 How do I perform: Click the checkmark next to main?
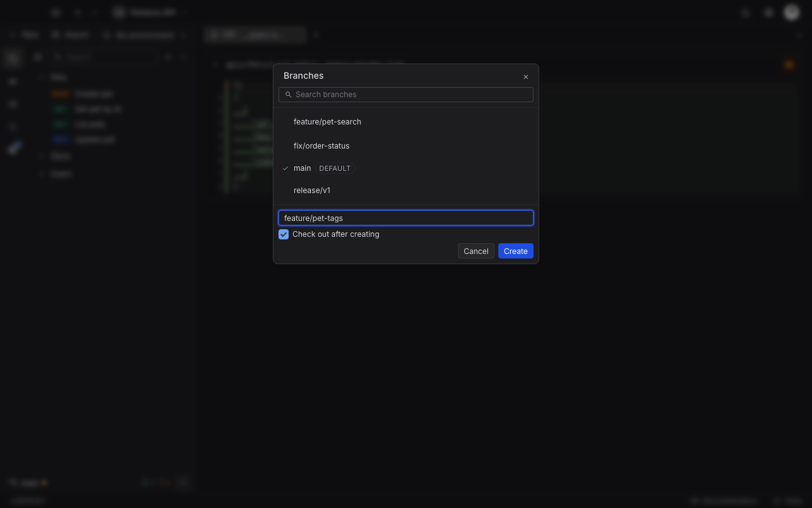(285, 168)
